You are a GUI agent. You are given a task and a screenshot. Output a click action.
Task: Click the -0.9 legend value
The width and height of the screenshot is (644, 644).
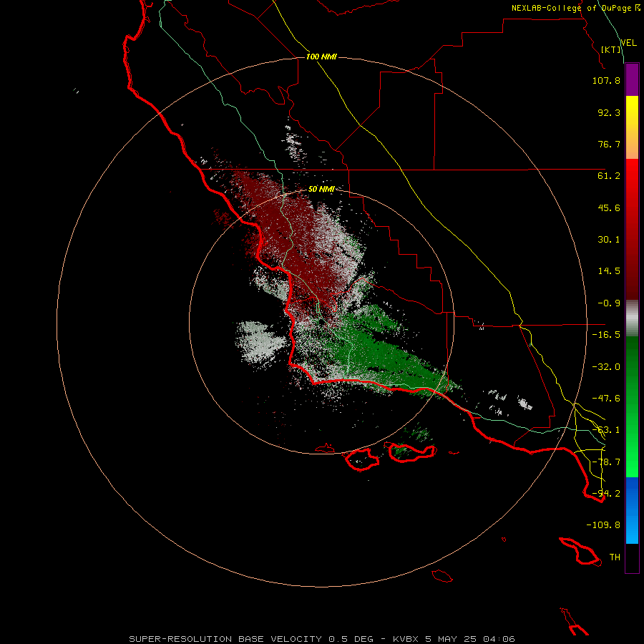[x=609, y=303]
